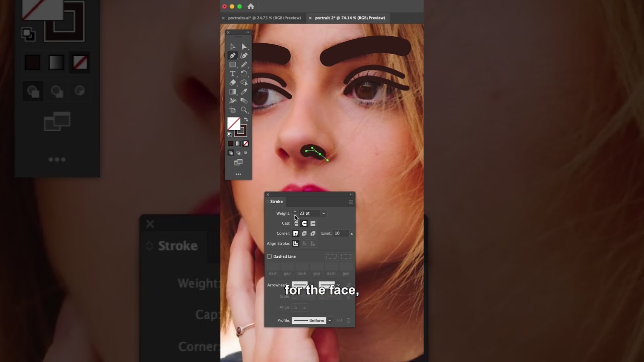Set corner to Miter Join

[296, 233]
